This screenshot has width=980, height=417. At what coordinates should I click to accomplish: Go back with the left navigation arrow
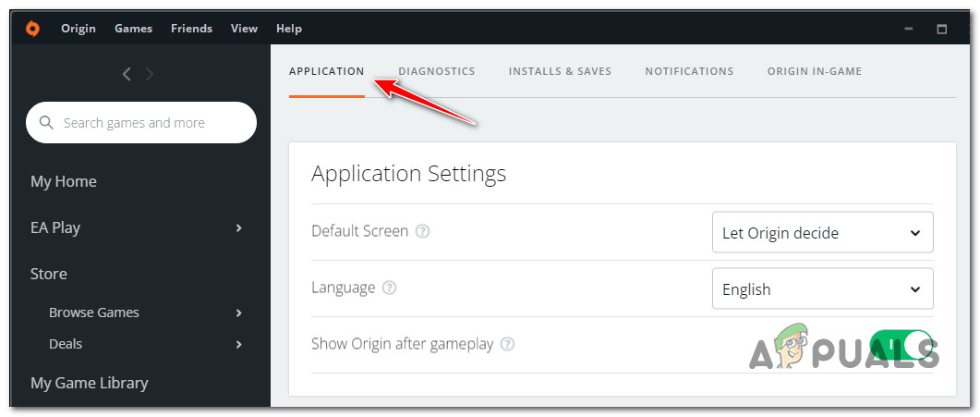[x=127, y=74]
